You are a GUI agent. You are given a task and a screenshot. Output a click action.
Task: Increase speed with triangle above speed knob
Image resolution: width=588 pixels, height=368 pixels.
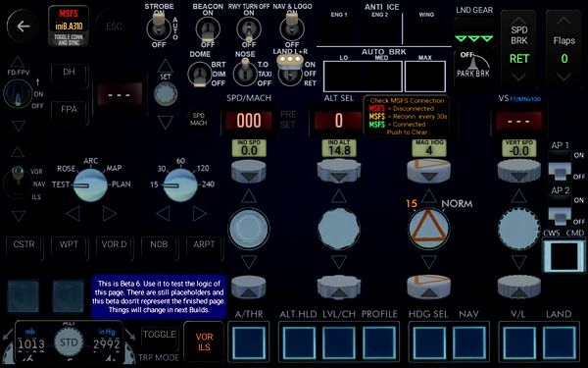(249, 196)
